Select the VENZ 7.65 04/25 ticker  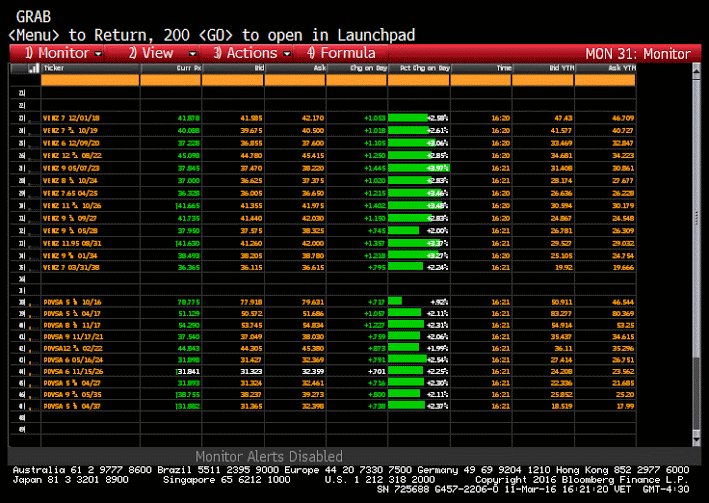[x=70, y=193]
